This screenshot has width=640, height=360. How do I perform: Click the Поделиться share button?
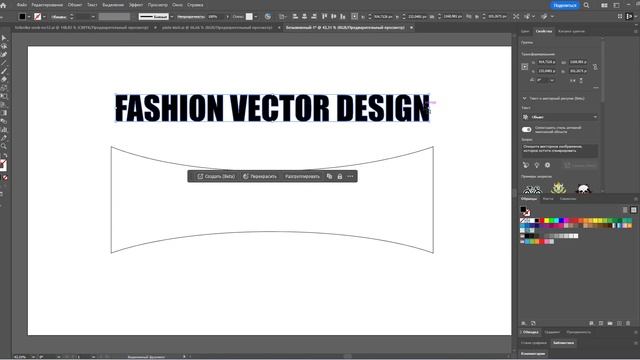click(x=565, y=5)
